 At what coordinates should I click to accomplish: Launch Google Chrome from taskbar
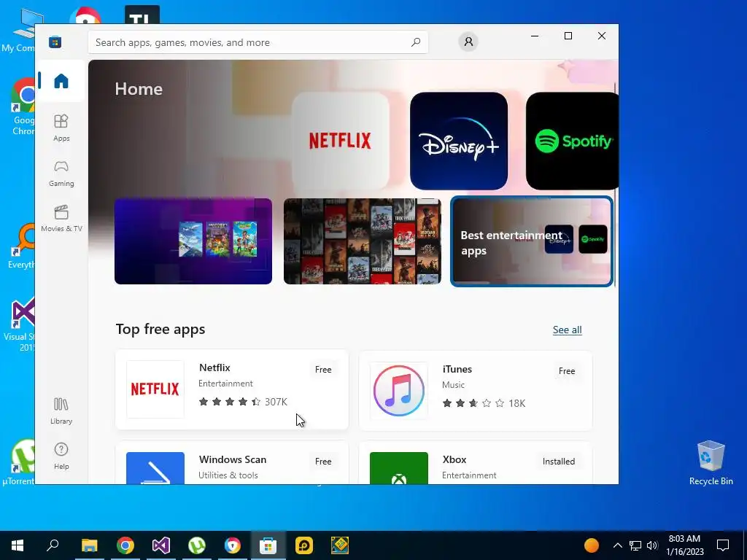click(x=125, y=545)
